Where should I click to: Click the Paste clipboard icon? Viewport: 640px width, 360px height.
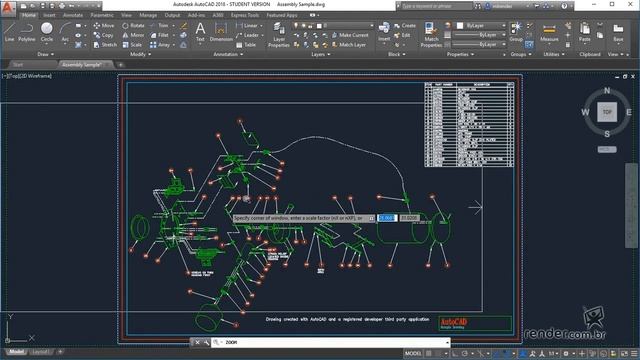584,32
